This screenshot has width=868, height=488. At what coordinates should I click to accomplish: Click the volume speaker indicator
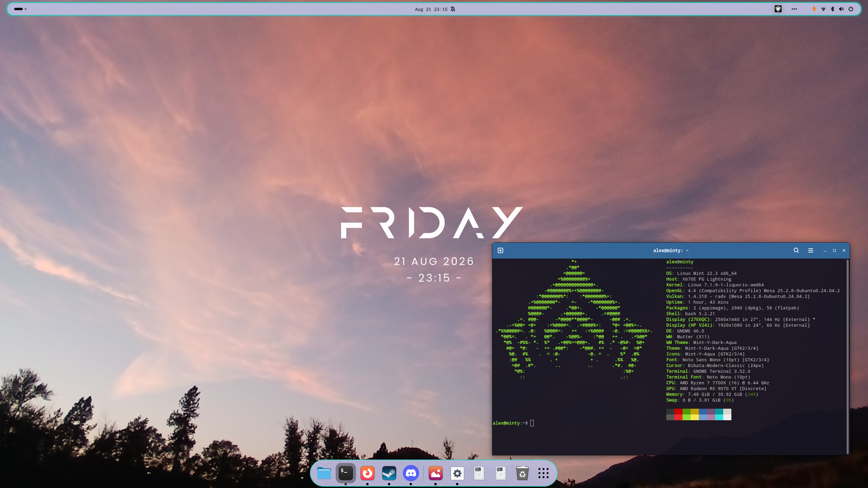842,9
